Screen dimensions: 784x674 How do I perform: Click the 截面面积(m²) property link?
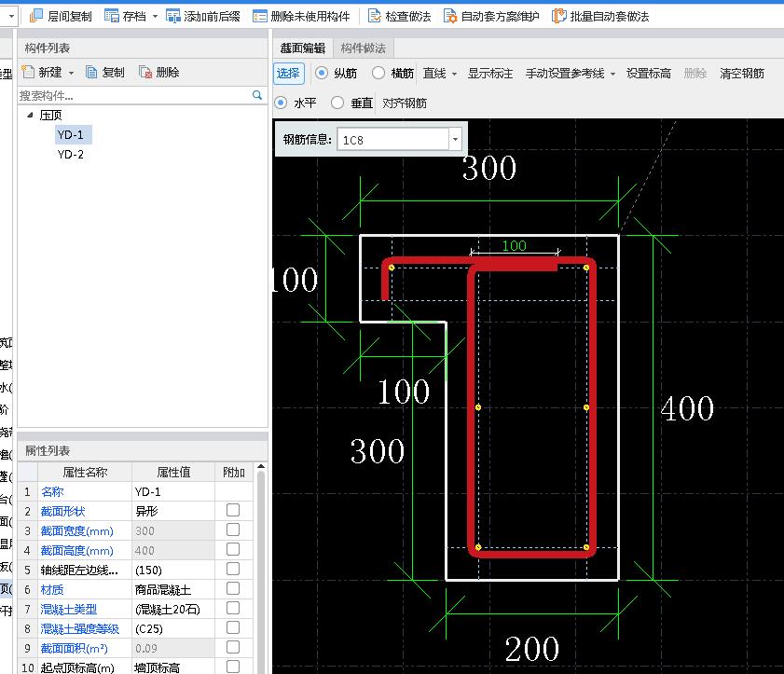[75, 648]
